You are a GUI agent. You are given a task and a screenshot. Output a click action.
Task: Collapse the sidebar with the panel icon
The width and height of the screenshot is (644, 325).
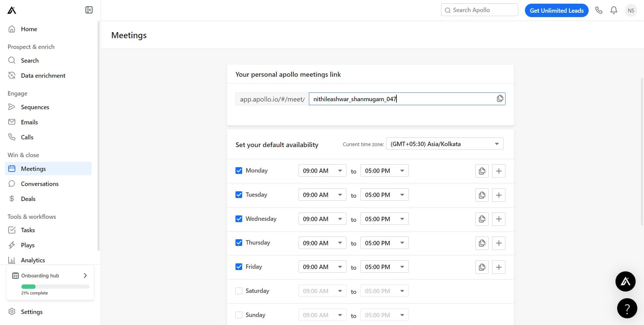89,10
